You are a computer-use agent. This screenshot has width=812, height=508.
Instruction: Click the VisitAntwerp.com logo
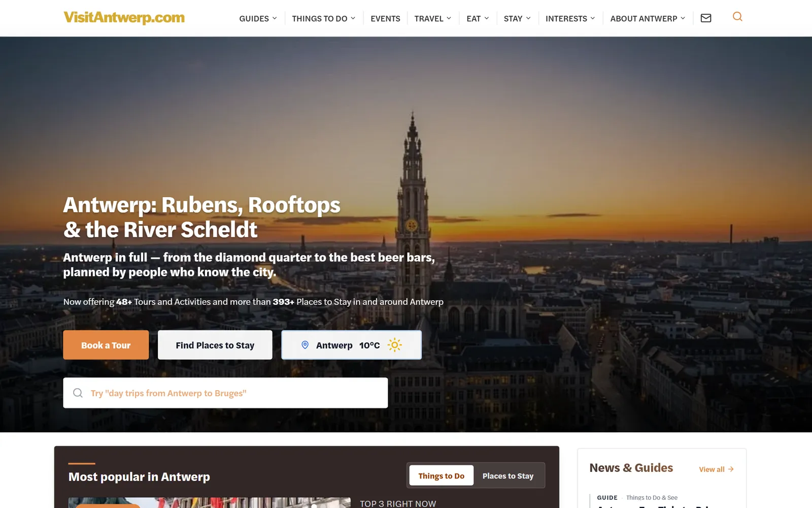[x=124, y=17]
